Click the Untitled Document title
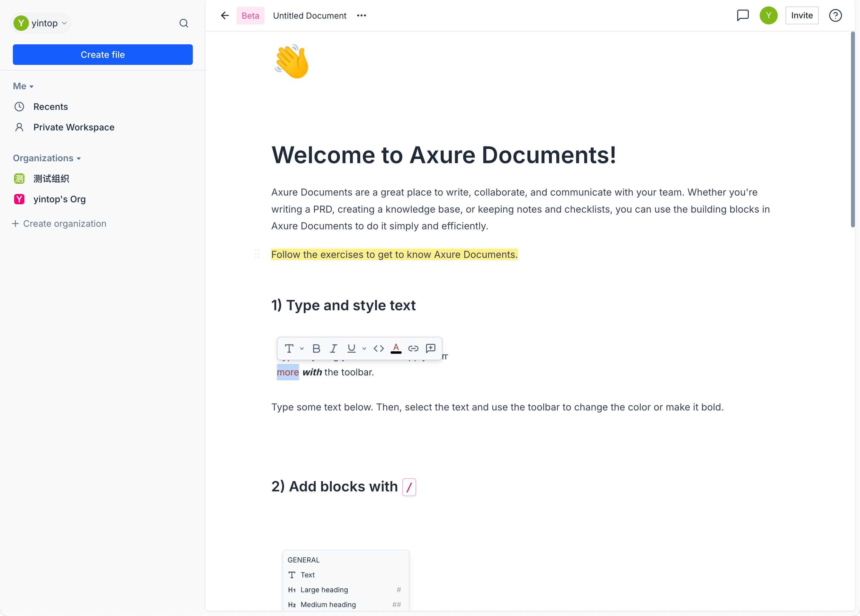This screenshot has height=616, width=860. 309,15
